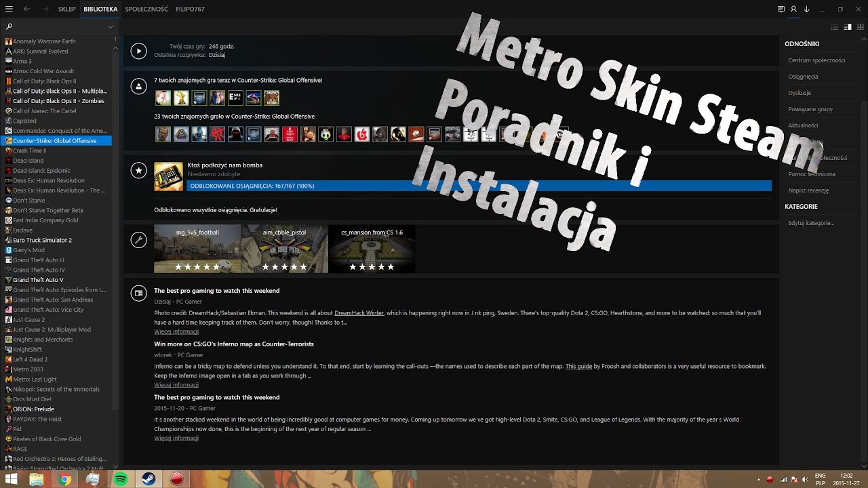
Task: Click the library search magnifier icon
Action: click(9, 26)
